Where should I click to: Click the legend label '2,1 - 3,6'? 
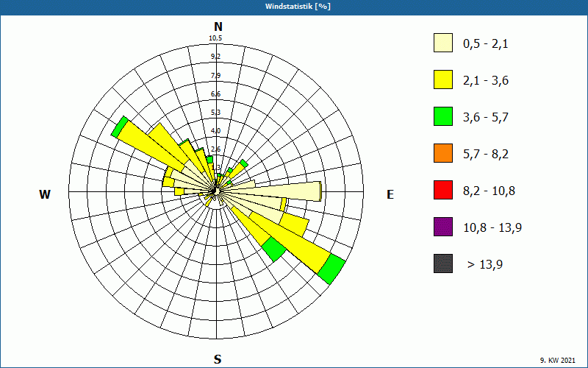point(486,81)
